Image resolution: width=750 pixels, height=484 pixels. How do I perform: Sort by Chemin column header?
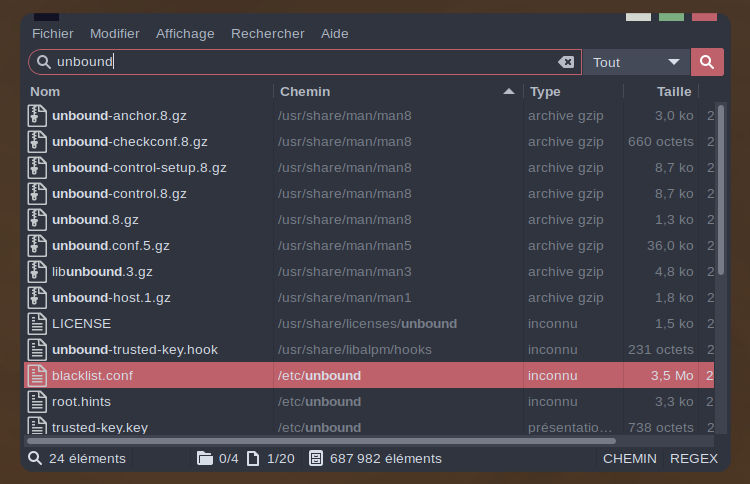[x=398, y=92]
